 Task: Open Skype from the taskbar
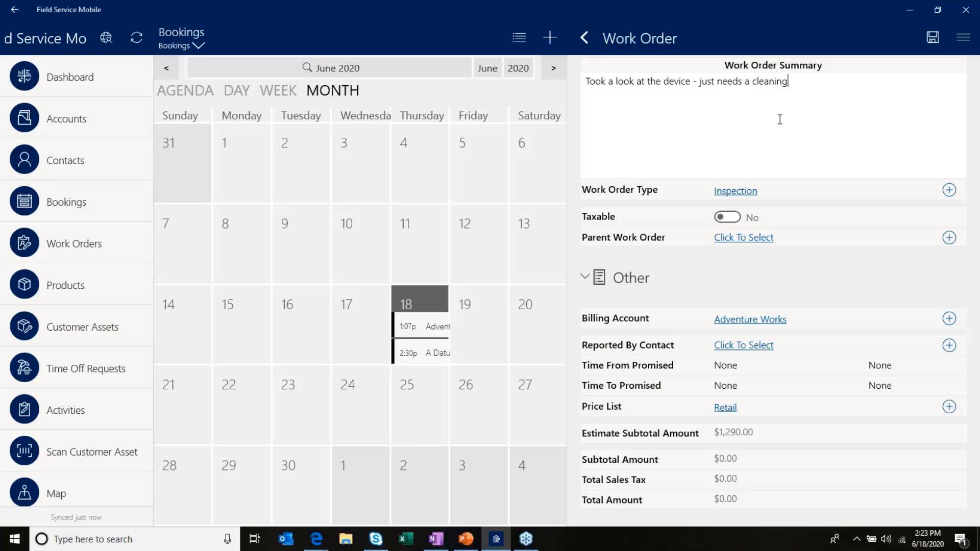(376, 539)
